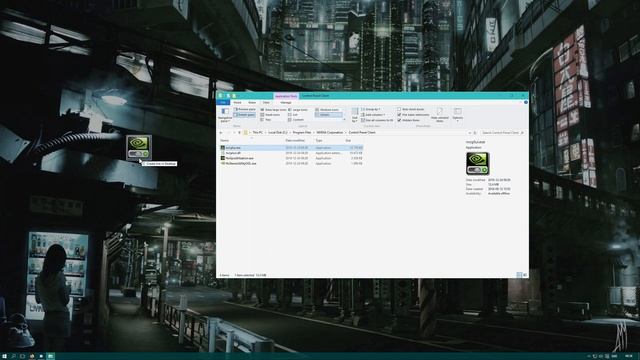Open taskbar Search

[x=13, y=356]
